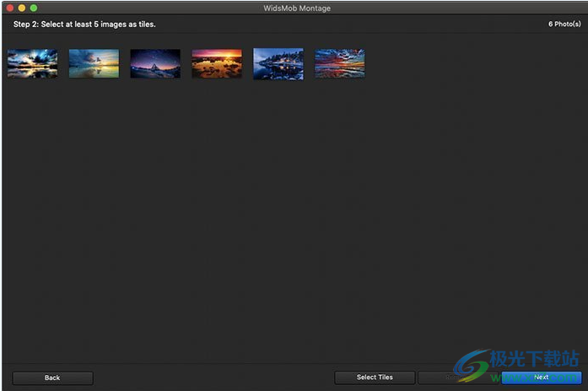Click the Step 2 instruction text

84,24
